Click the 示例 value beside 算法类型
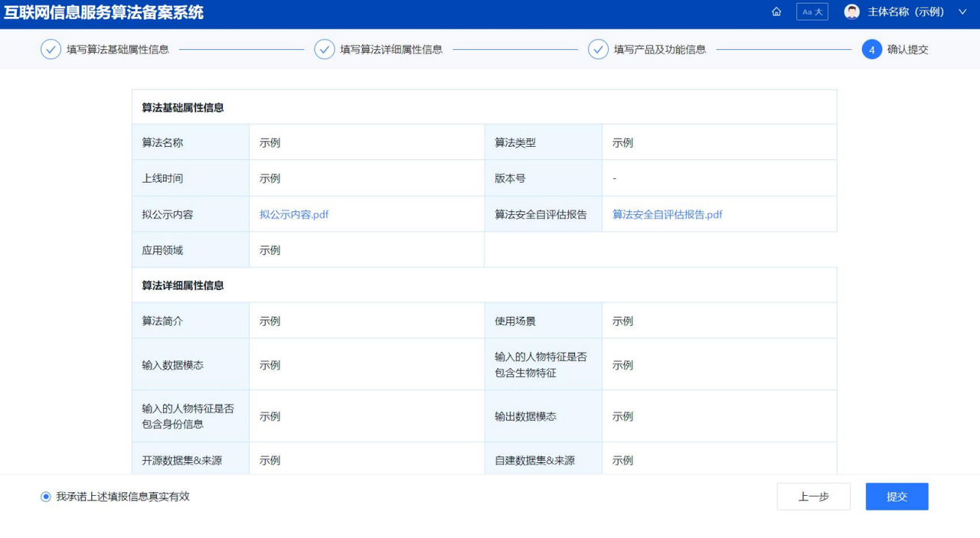Image resolution: width=980 pixels, height=538 pixels. [x=622, y=142]
